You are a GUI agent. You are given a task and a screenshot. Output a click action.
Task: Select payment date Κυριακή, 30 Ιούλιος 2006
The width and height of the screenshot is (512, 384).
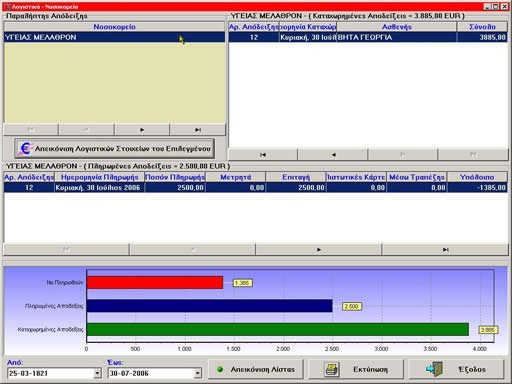pos(99,188)
